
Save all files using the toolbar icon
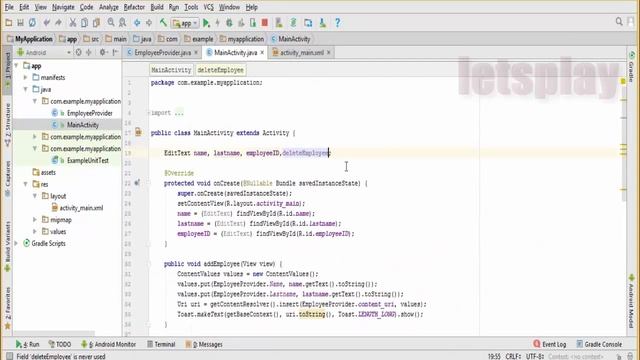tap(20, 23)
